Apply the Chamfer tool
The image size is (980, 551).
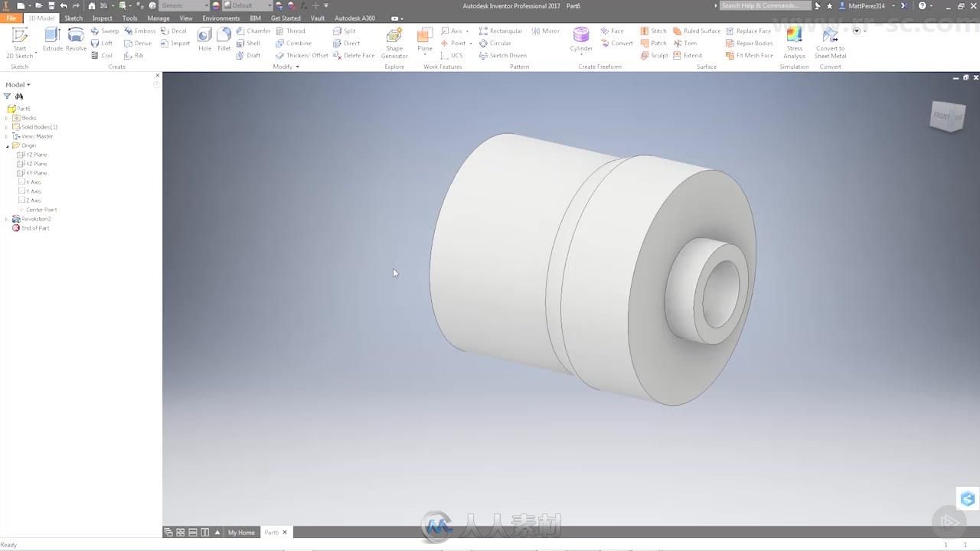(x=253, y=31)
